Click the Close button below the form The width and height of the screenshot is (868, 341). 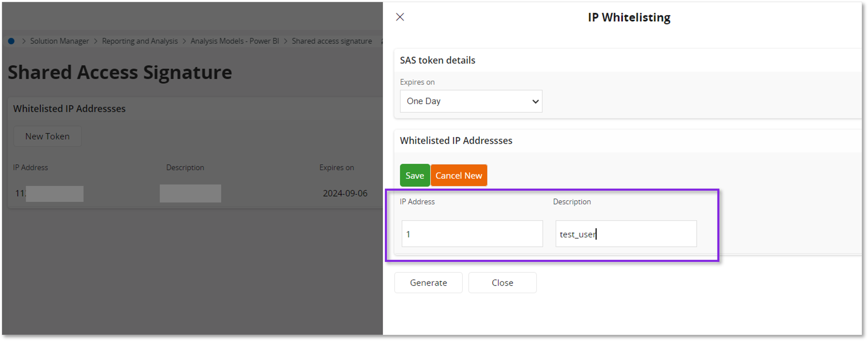502,282
